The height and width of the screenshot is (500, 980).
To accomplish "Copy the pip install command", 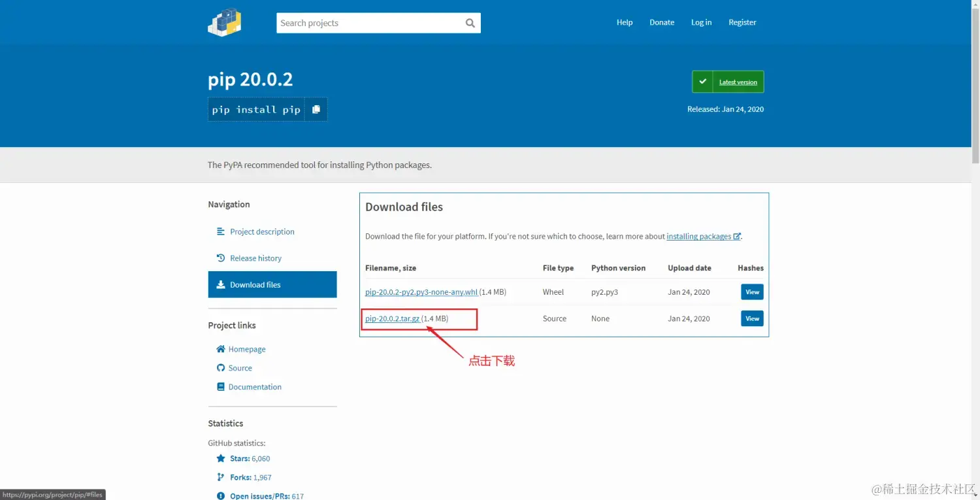I will [x=316, y=109].
